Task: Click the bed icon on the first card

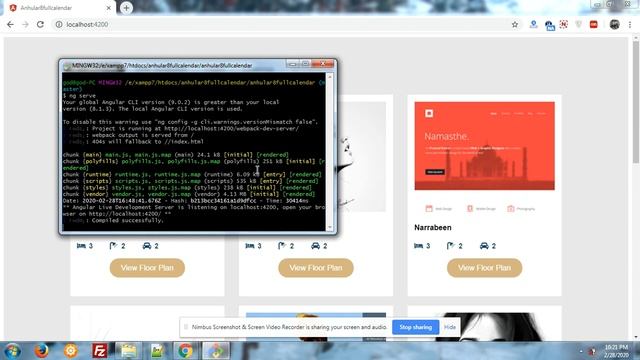Action: click(81, 246)
